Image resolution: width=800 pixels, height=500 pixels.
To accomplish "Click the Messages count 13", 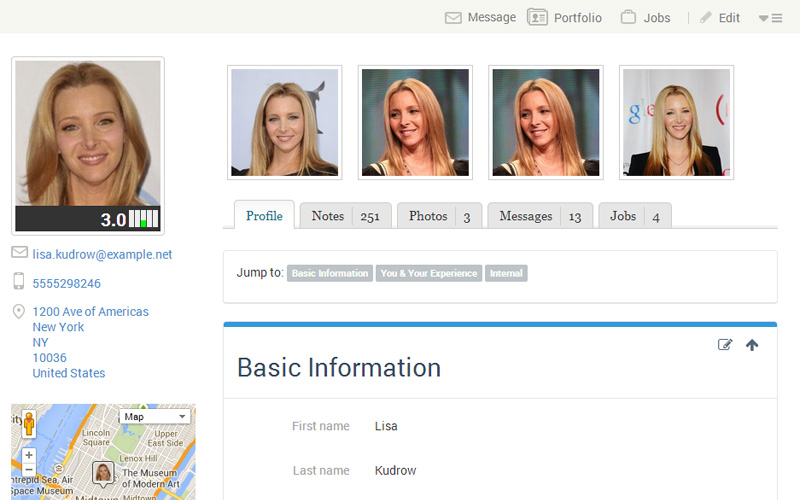I will [575, 217].
